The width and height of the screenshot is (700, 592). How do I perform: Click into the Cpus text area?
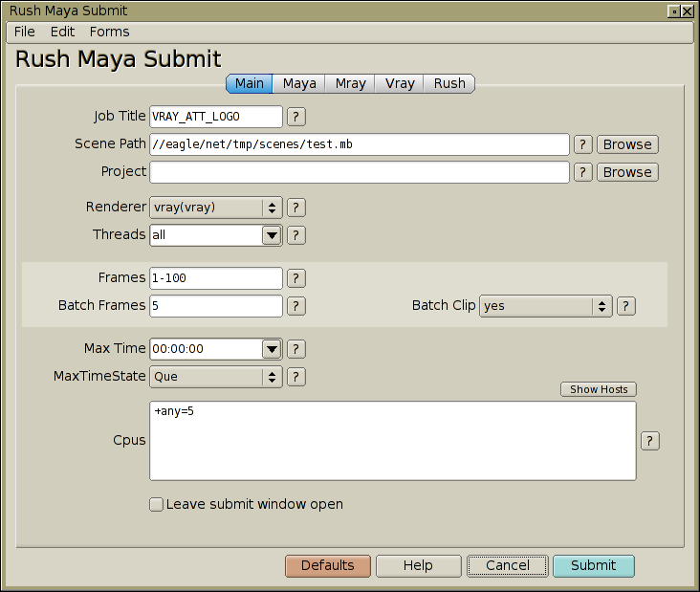click(x=393, y=441)
